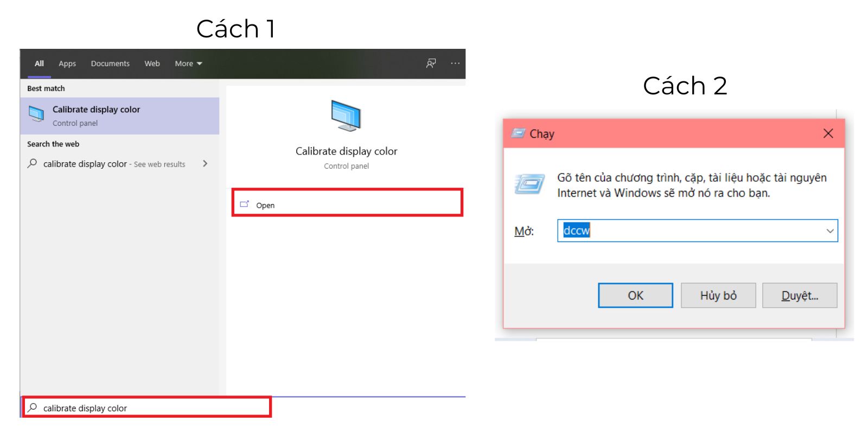
Task: Expand the web result chevron arrow
Action: point(205,163)
